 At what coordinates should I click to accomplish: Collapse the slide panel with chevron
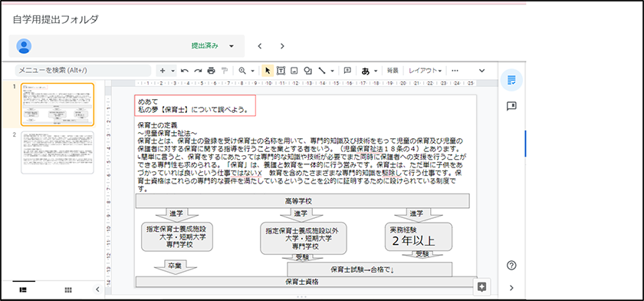point(97,289)
